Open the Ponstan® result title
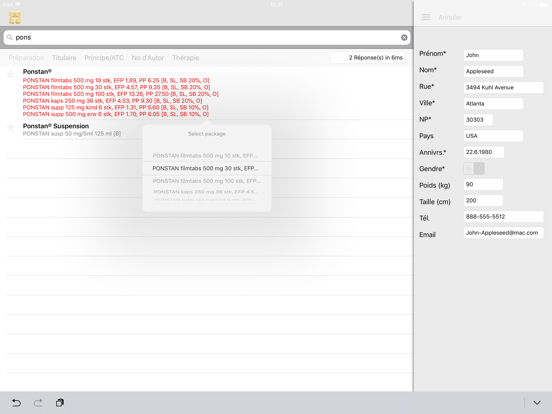The height and width of the screenshot is (414, 552). click(37, 72)
